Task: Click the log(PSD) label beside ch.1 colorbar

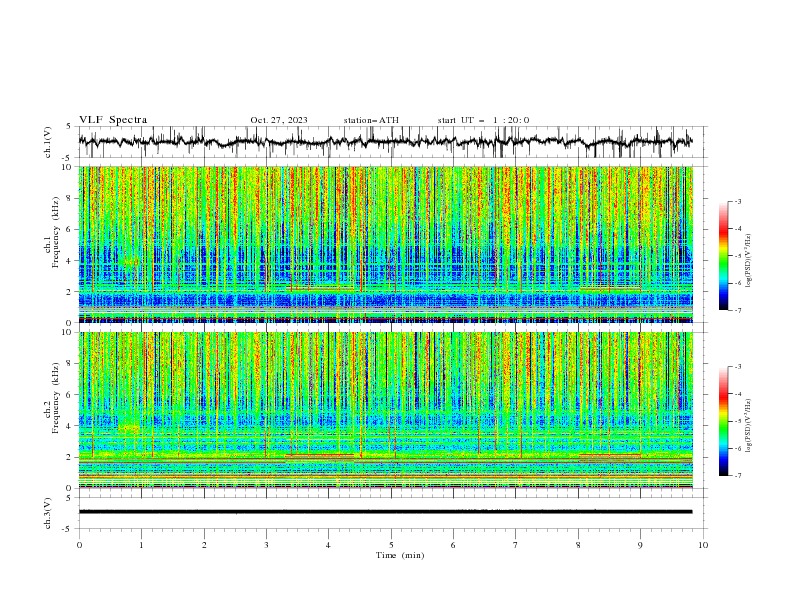Action: [x=748, y=261]
